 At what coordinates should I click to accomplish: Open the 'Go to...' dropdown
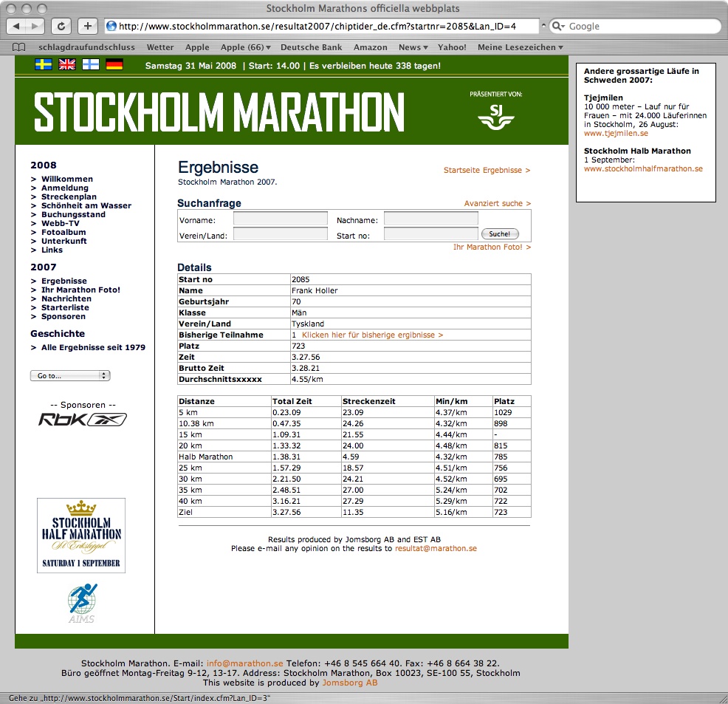click(x=70, y=376)
